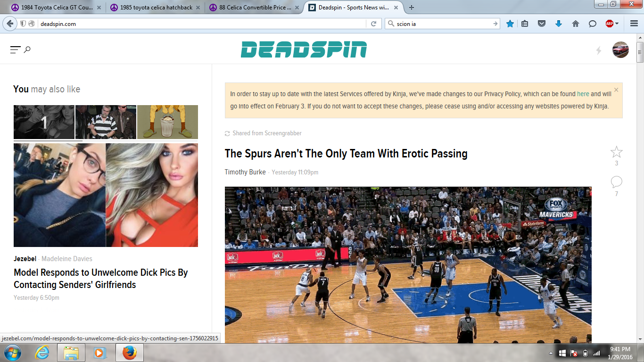This screenshot has width=644, height=362.
Task: Select the recommended thumbnail with trash can cartoon
Action: tap(167, 122)
